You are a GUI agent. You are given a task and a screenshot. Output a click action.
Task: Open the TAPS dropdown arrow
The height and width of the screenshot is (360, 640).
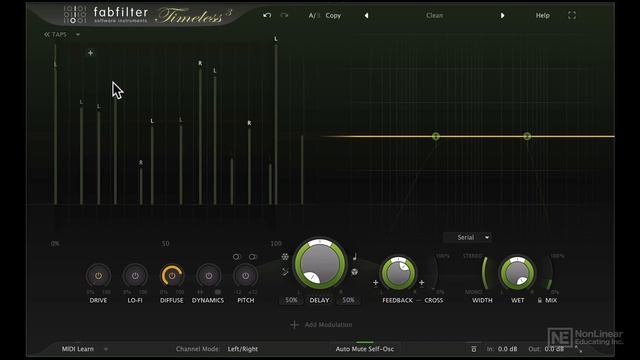(x=78, y=35)
